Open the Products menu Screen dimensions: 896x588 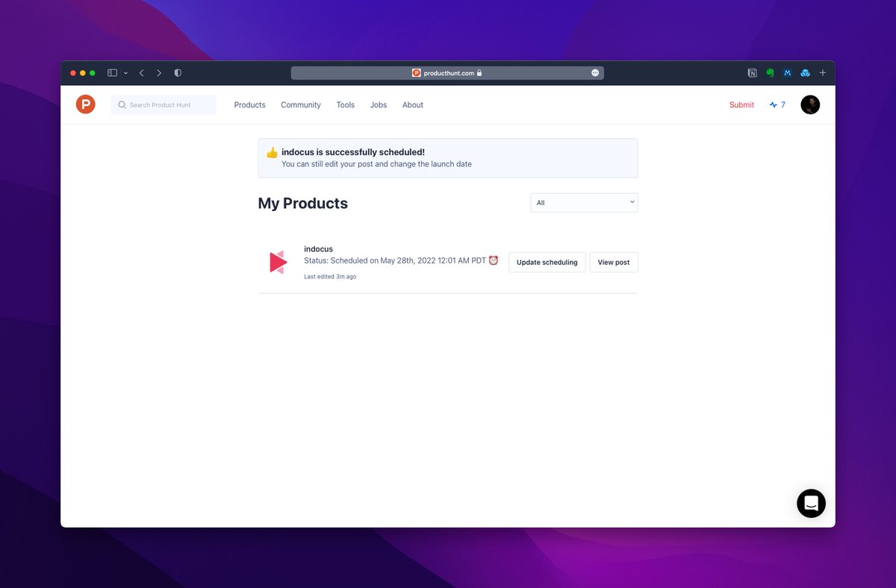(x=249, y=105)
